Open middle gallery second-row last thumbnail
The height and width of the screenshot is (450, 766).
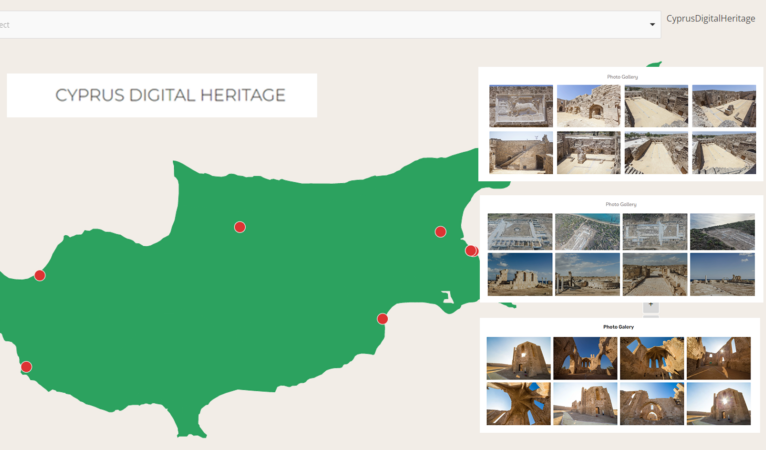723,274
